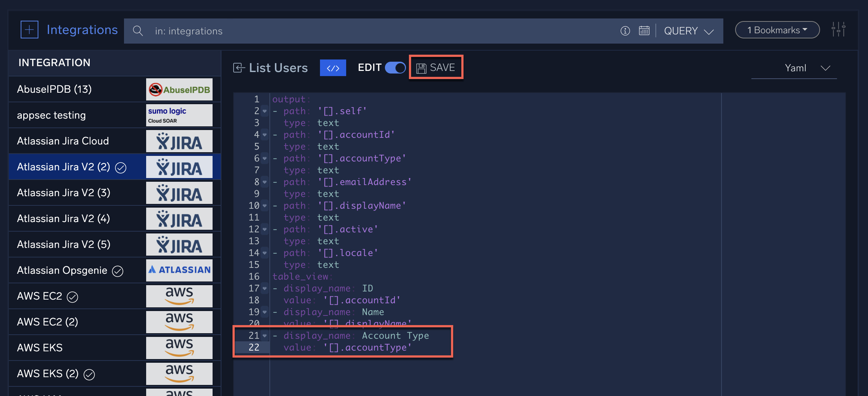
Task: Click the SAVE button
Action: pos(436,67)
